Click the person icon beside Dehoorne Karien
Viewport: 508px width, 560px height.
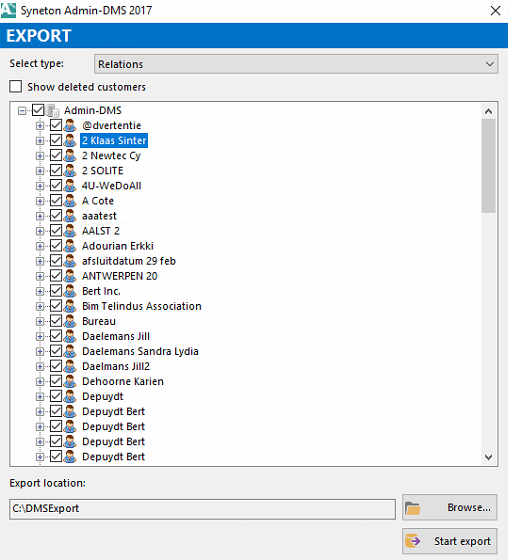[70, 381]
